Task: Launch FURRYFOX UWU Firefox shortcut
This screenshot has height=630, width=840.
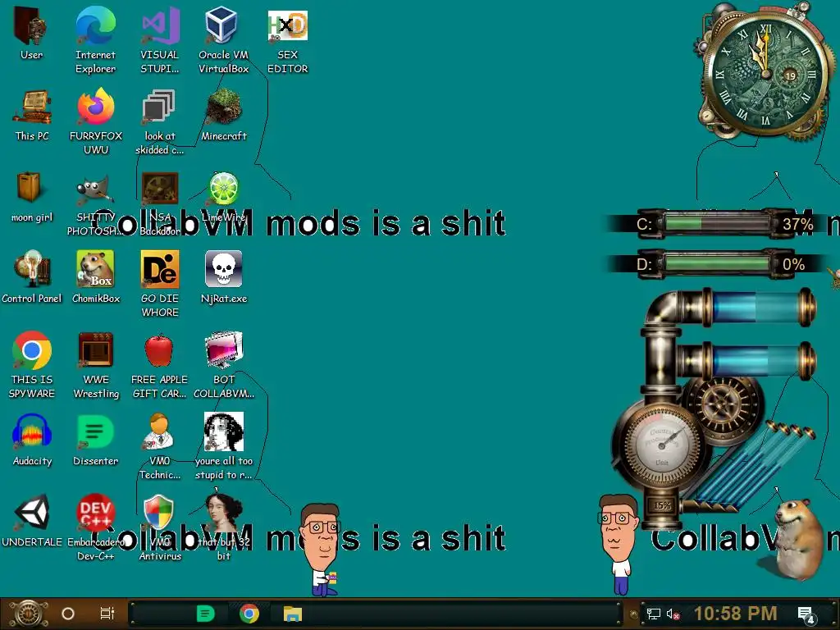Action: pos(96,121)
